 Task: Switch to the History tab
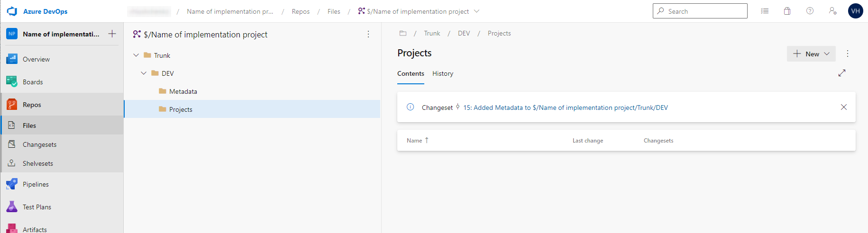tap(442, 73)
